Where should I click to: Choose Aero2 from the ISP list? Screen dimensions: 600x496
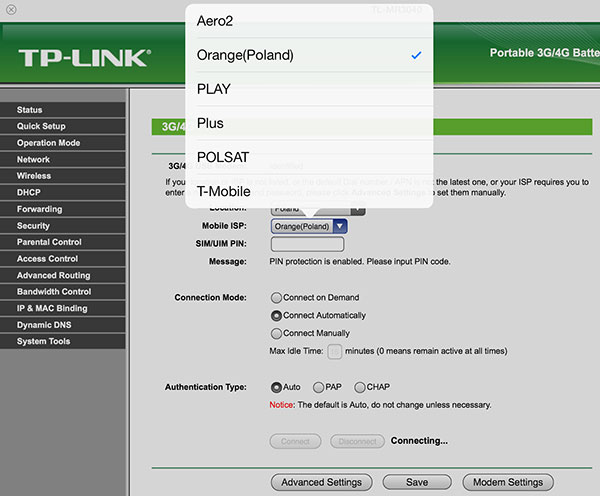[309, 21]
